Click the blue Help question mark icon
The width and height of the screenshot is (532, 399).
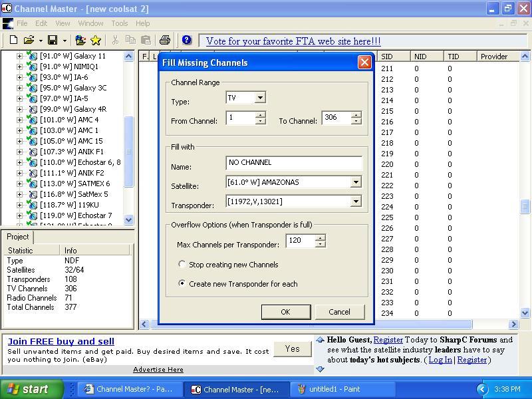pyautogui.click(x=187, y=40)
